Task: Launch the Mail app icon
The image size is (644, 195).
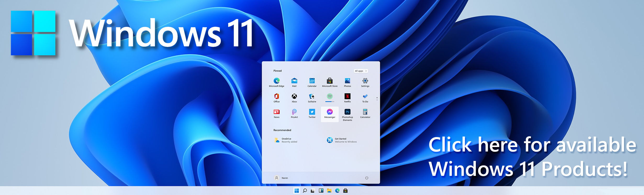Action: click(294, 82)
